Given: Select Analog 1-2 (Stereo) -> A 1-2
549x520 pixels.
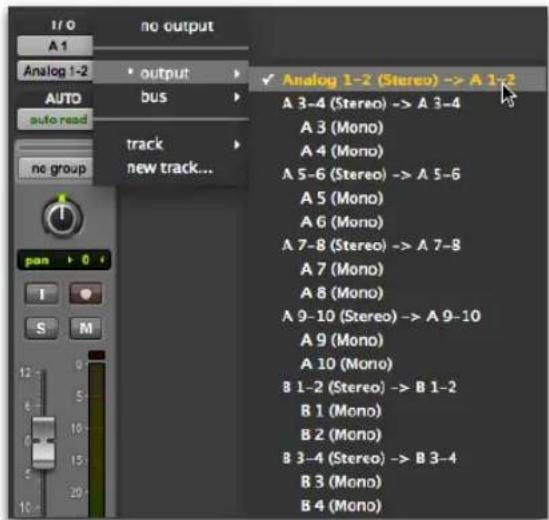Looking at the screenshot, I should tap(398, 80).
